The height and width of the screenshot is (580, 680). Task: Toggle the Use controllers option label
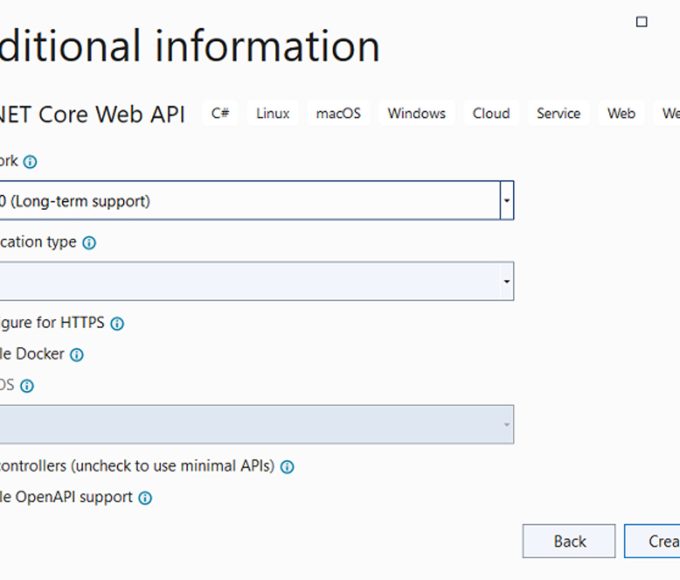point(135,466)
